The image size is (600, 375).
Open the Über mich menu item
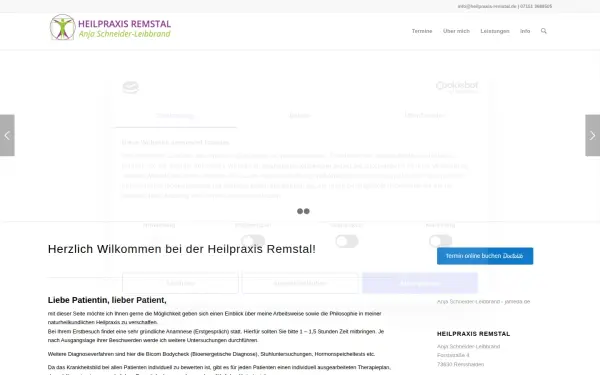tap(456, 31)
